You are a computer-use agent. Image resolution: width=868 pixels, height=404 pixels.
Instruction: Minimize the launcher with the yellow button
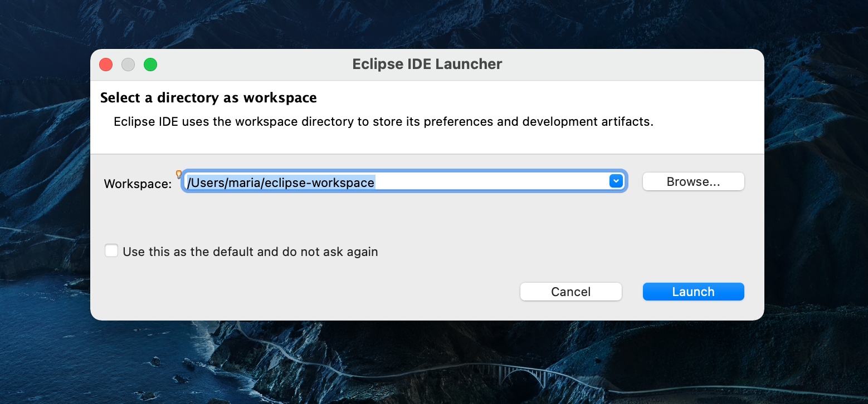pyautogui.click(x=128, y=65)
